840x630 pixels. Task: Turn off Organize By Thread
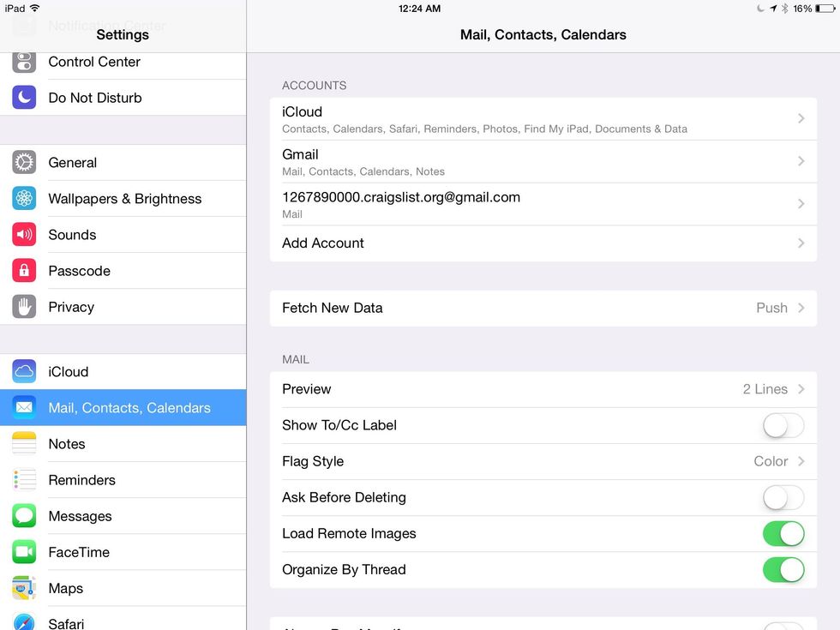(x=783, y=569)
